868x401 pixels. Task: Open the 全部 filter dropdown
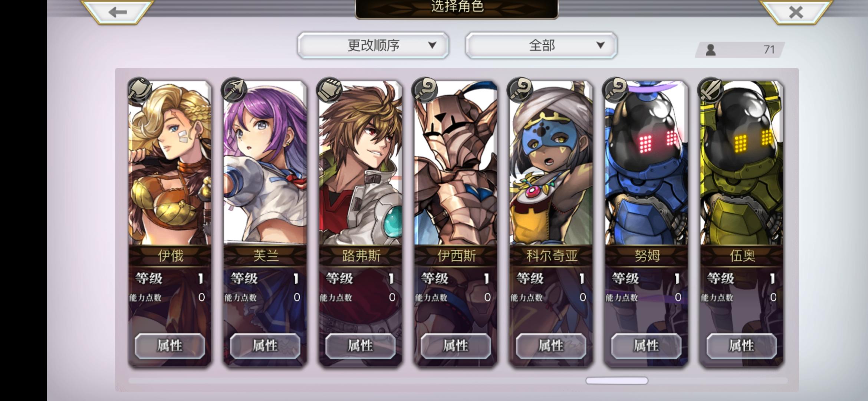[x=542, y=45]
